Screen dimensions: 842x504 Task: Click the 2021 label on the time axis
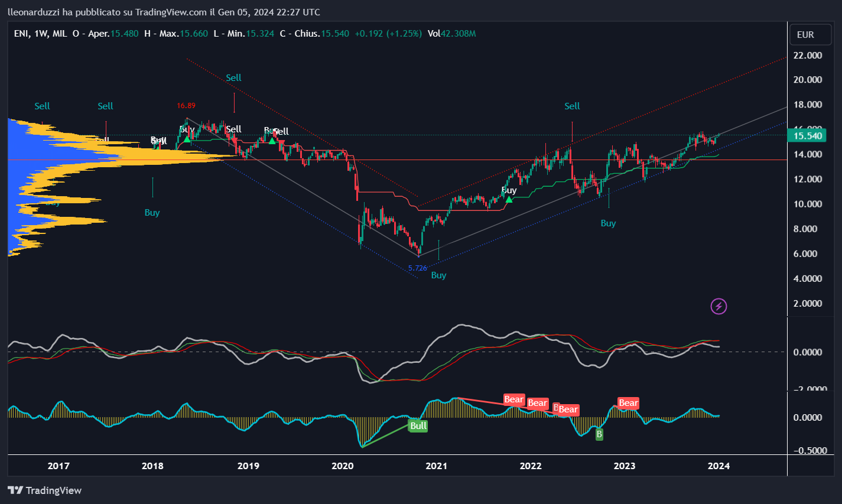tap(437, 466)
